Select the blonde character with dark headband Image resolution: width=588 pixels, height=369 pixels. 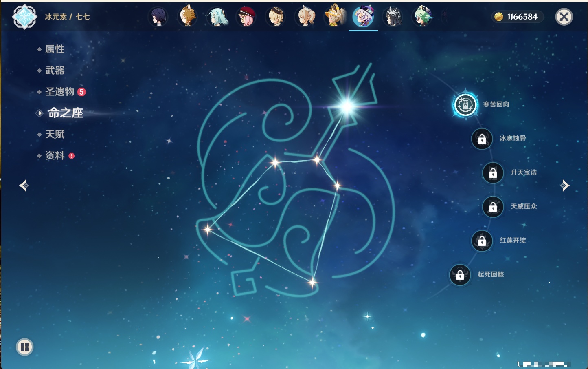(275, 17)
